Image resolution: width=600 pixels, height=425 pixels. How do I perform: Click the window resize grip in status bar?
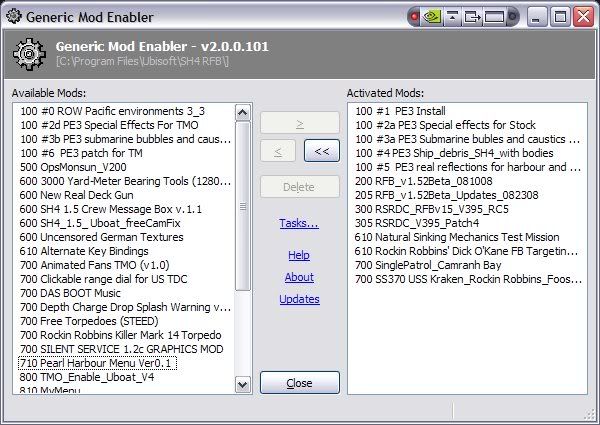pos(592,414)
